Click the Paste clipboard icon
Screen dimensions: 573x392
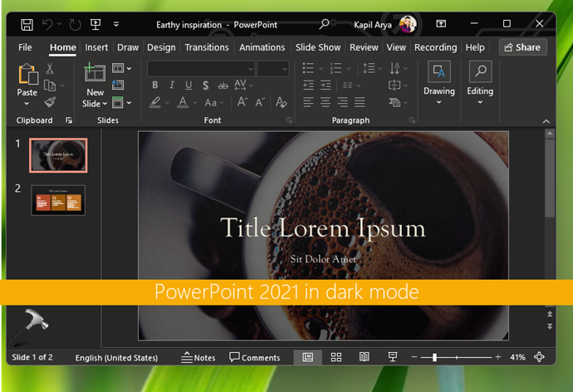tap(27, 74)
